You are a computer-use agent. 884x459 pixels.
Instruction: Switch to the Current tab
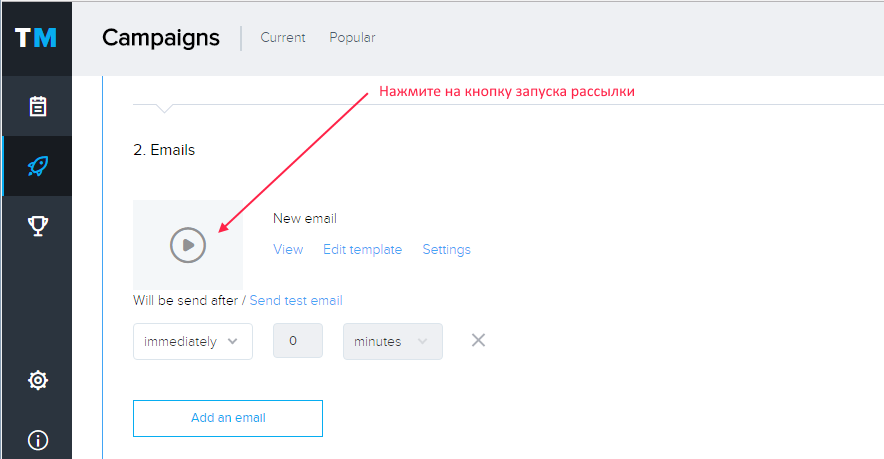point(282,37)
